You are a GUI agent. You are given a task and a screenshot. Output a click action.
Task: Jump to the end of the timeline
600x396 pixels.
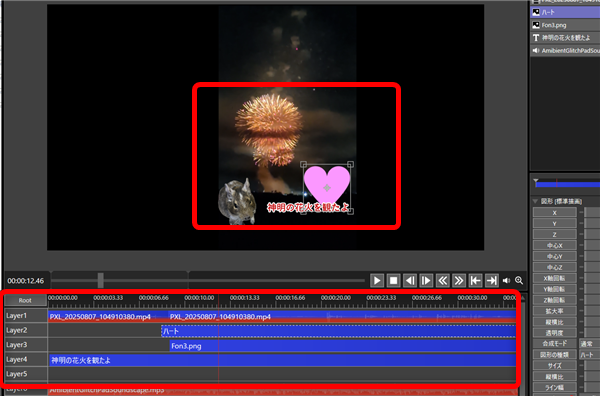(x=492, y=280)
